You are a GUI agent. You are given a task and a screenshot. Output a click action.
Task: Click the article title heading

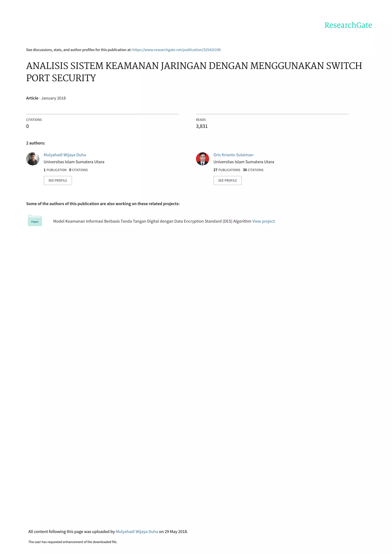194,72
